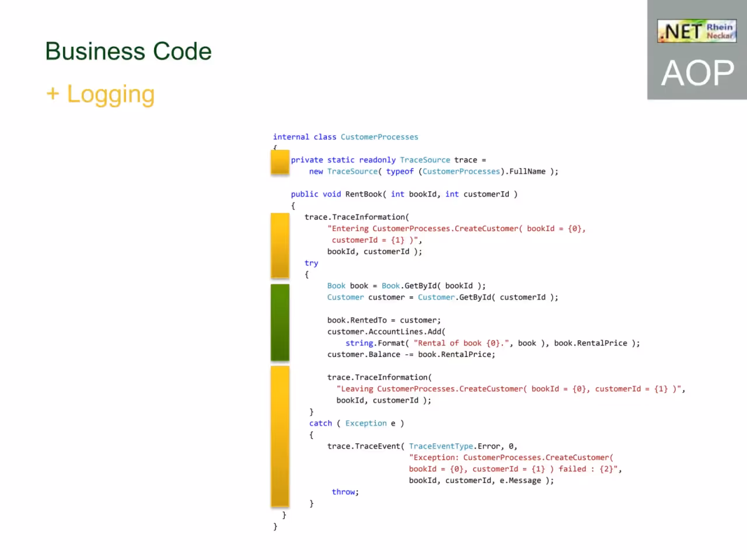Image resolution: width=747 pixels, height=560 pixels.
Task: Click the CustomerProcesses class name
Action: (379, 137)
